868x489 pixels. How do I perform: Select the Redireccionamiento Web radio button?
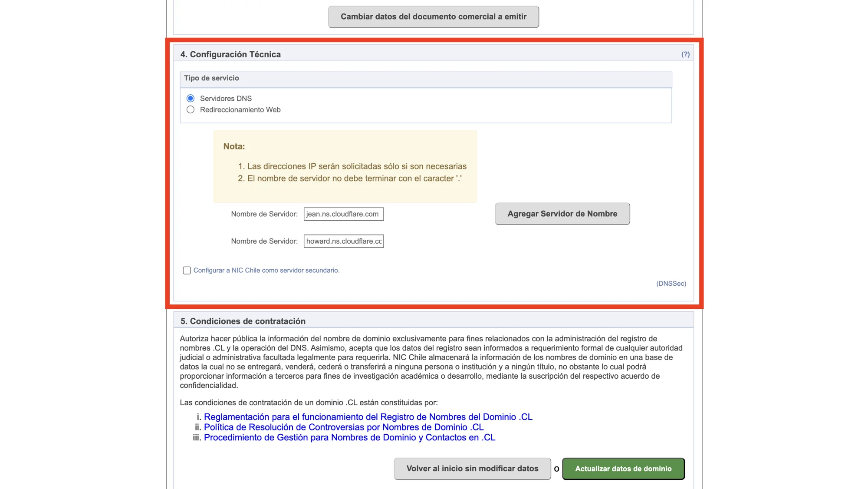[191, 109]
